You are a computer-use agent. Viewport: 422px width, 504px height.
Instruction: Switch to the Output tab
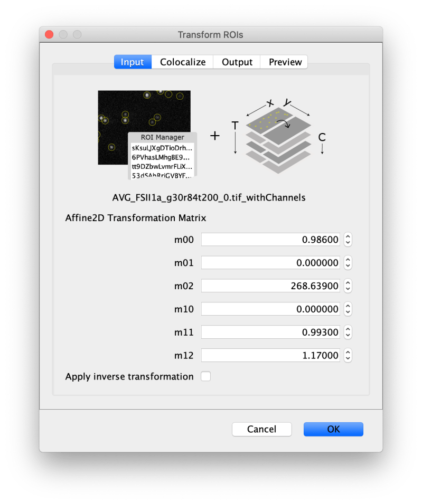237,62
